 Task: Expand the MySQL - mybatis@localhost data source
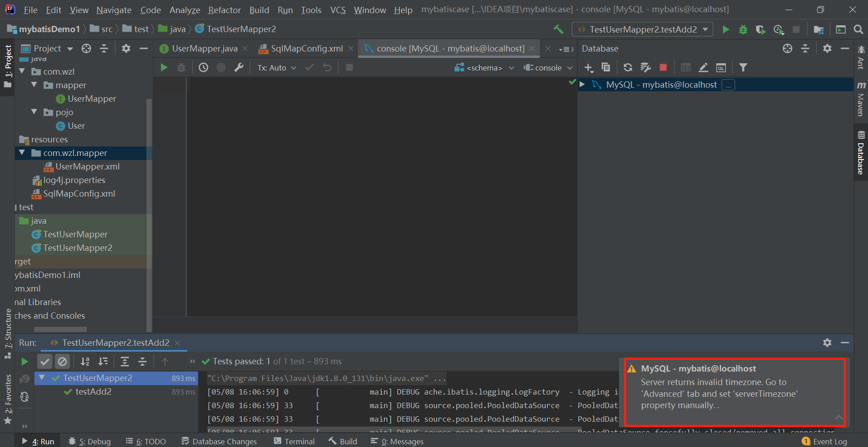coord(582,85)
